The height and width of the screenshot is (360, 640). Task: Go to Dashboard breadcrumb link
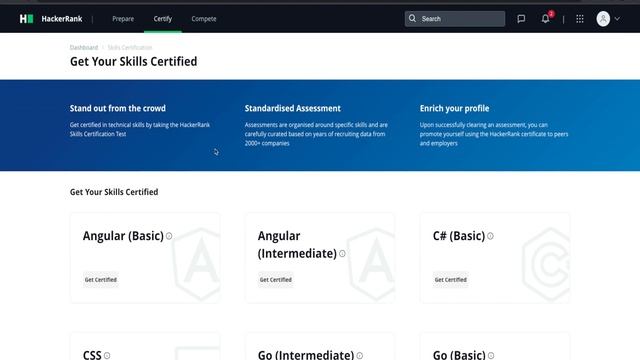pyautogui.click(x=84, y=47)
